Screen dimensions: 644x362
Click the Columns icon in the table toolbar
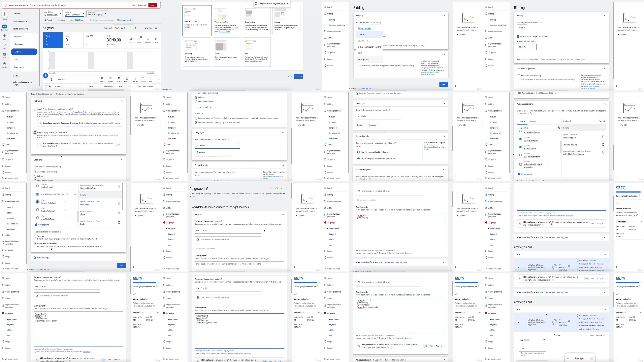click(x=119, y=78)
